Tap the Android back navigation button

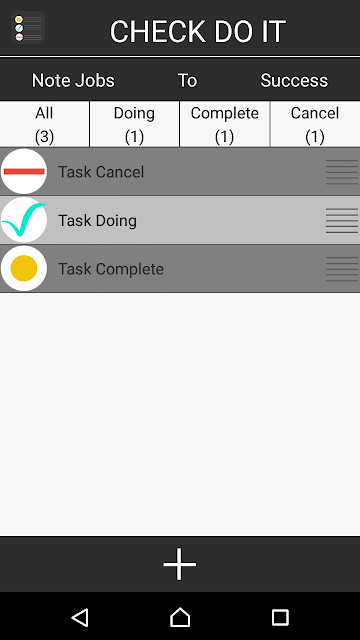80,617
